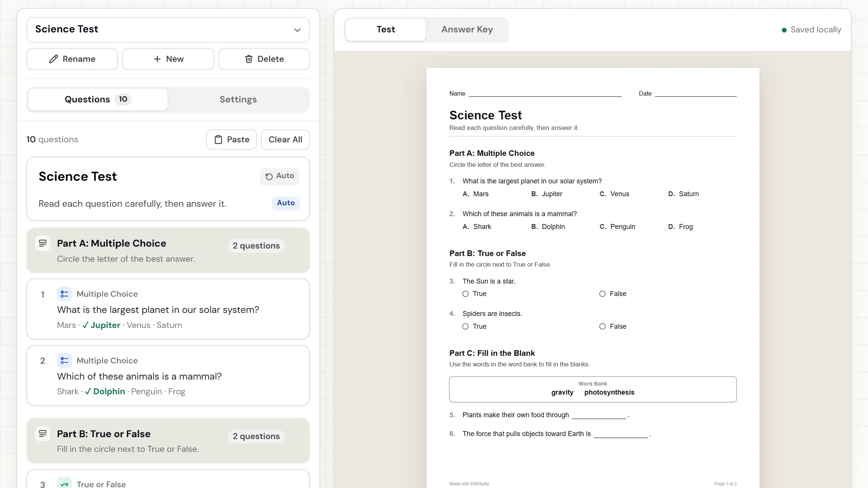Click answer 'A. Mars' in preview
868x488 pixels.
tap(475, 194)
